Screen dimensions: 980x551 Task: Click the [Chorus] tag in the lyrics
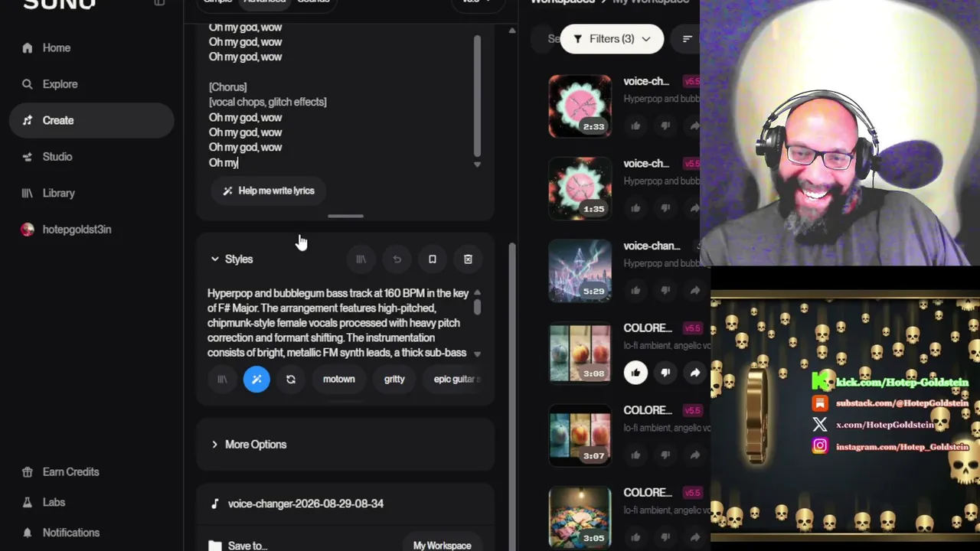[227, 87]
